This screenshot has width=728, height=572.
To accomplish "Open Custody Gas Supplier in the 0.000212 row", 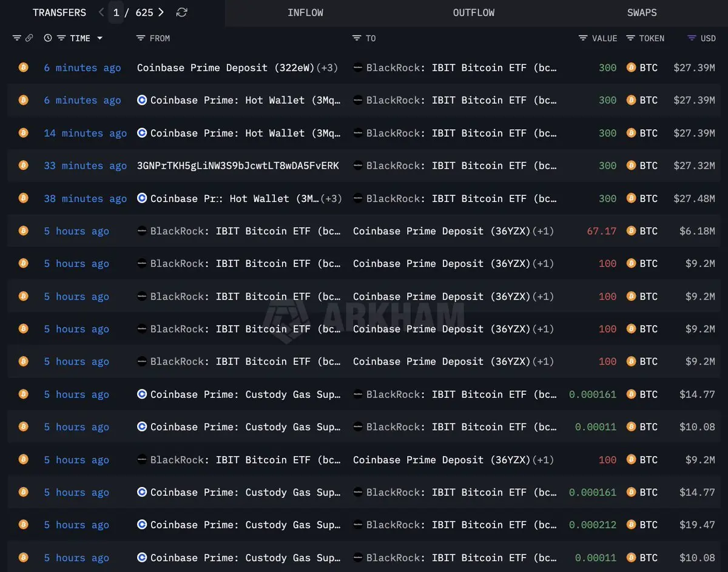I will point(246,525).
